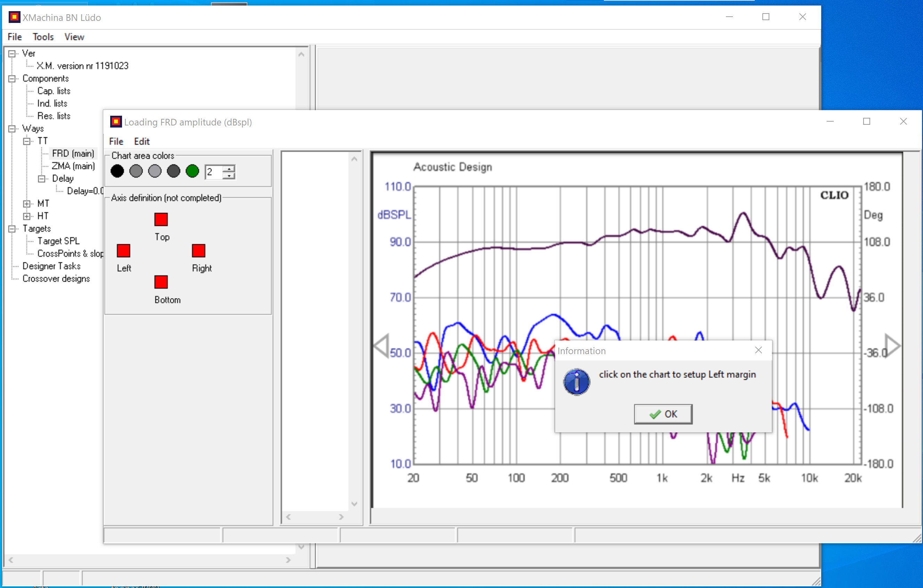Image resolution: width=923 pixels, height=588 pixels.
Task: Decrease the chart color spinner value
Action: (x=229, y=175)
